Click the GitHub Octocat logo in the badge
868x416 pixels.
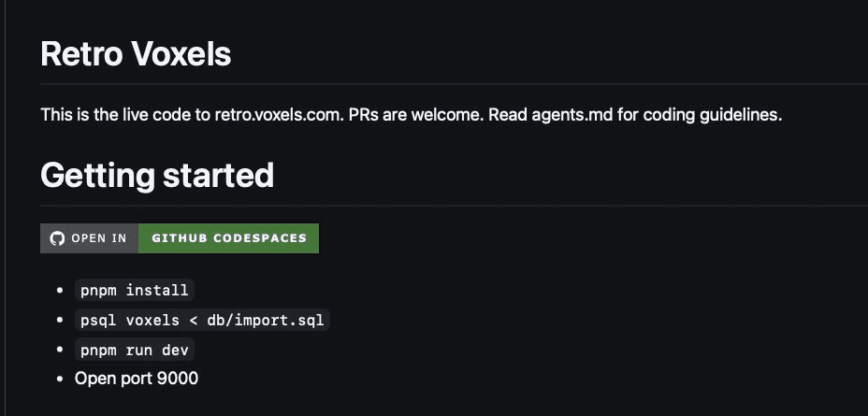57,238
